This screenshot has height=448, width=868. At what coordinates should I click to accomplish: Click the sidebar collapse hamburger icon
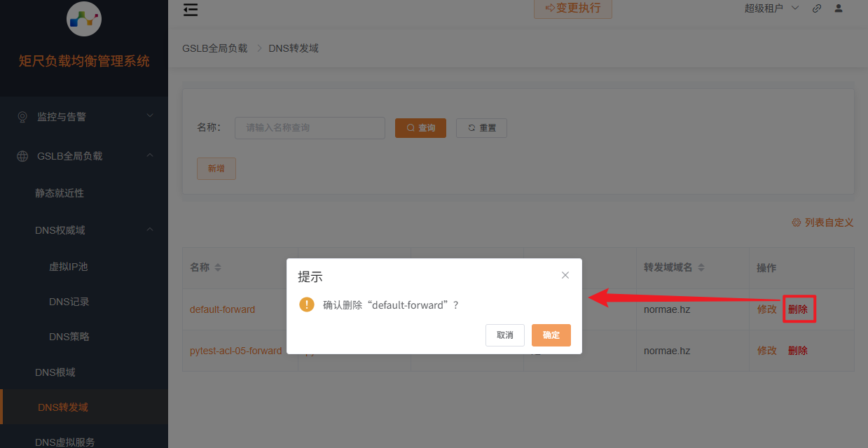tap(191, 9)
